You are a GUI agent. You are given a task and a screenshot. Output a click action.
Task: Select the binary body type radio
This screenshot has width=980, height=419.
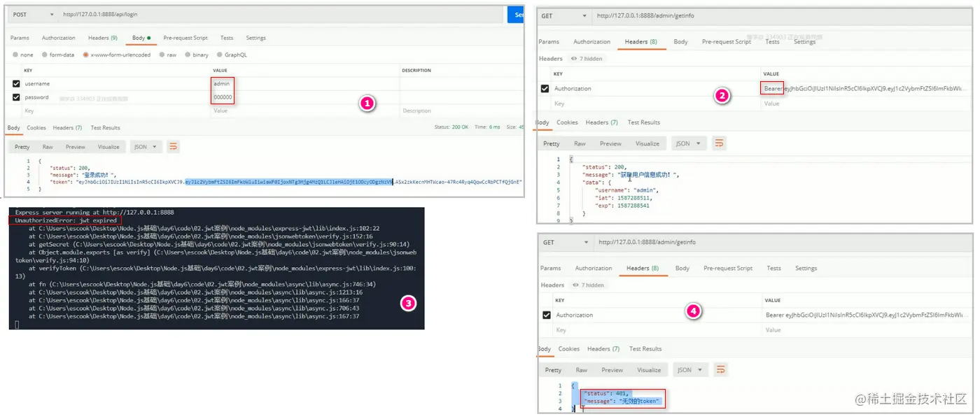pyautogui.click(x=188, y=55)
